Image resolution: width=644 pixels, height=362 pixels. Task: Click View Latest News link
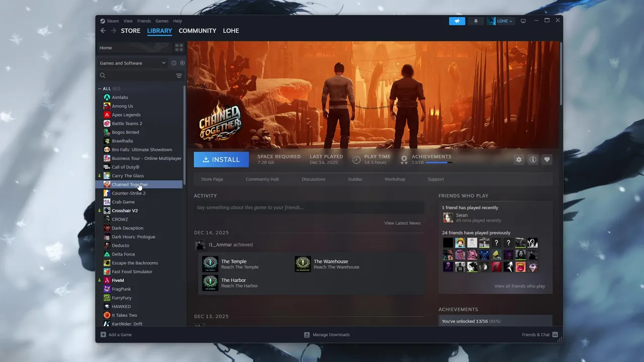pyautogui.click(x=403, y=223)
